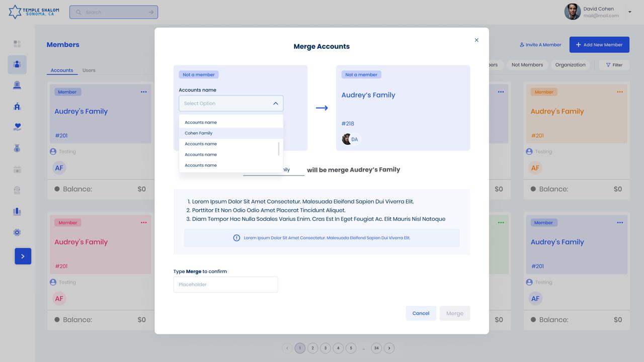Screen dimensions: 644x362
Task: Go to page 2
Action: click(313, 348)
